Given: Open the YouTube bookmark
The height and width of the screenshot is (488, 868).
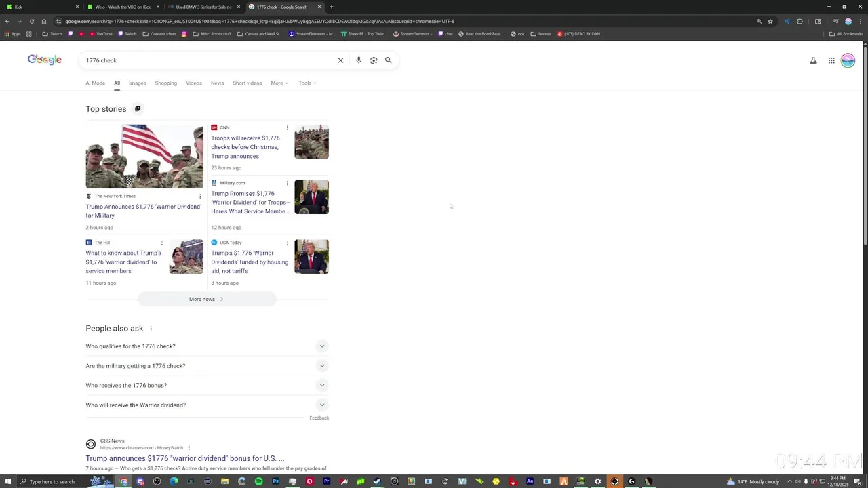Looking at the screenshot, I should (100, 34).
